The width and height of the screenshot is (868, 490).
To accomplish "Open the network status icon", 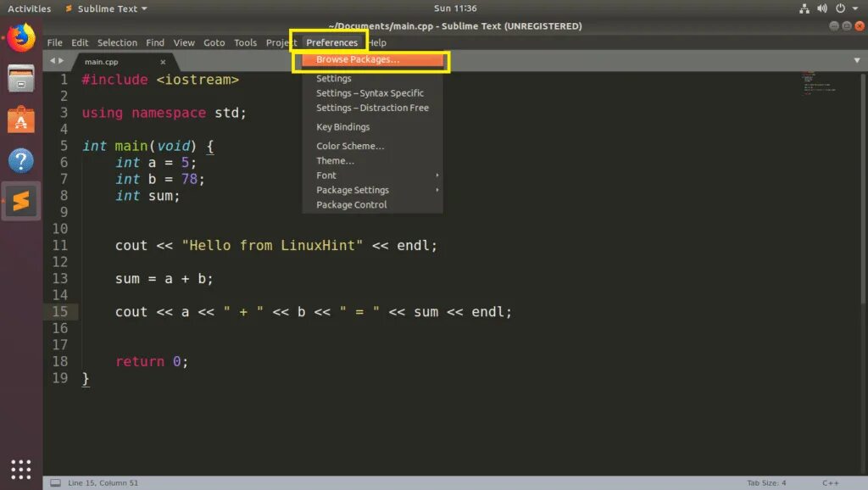I will click(x=804, y=8).
